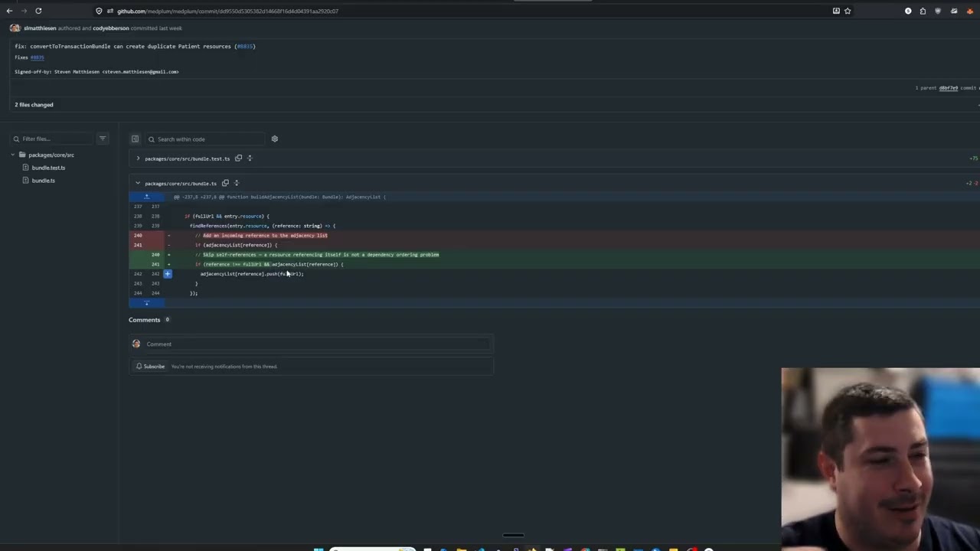The height and width of the screenshot is (551, 980).
Task: Click the browser back arrow
Action: point(9,11)
